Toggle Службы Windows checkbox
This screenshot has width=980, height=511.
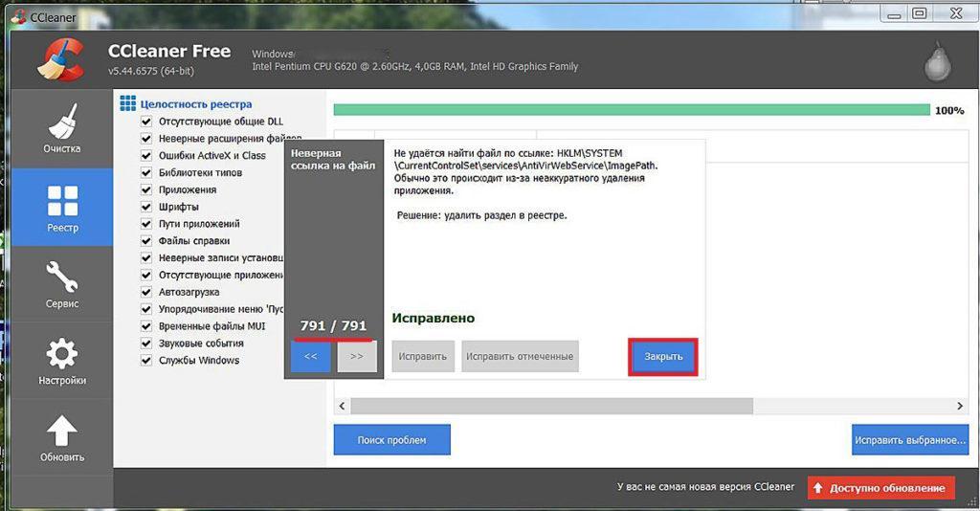pos(146,360)
